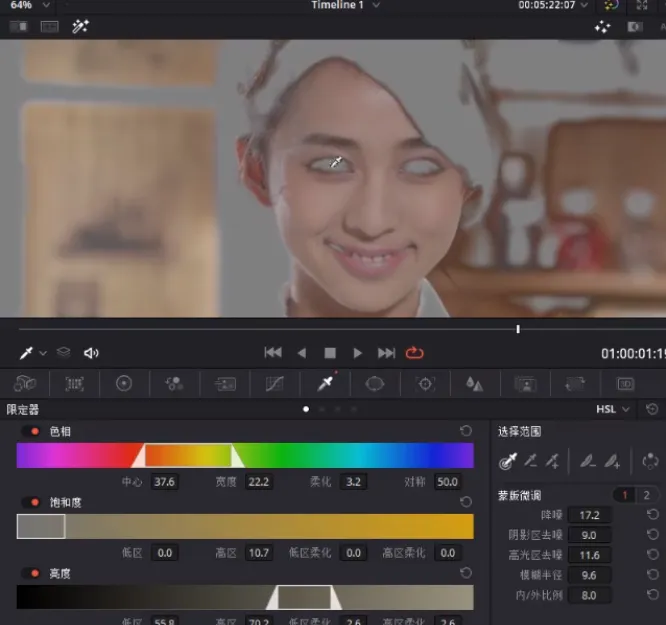Toggle the 亮度 luminance qualifier switch
The width and height of the screenshot is (666, 625).
(x=31, y=574)
